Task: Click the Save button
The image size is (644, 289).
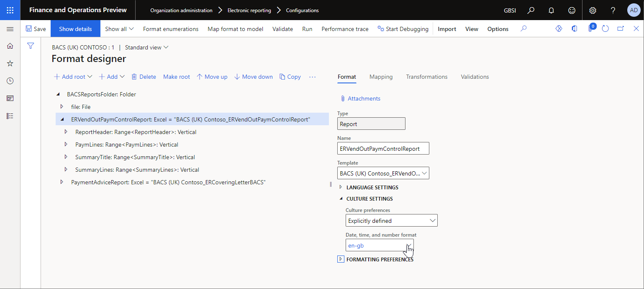Action: click(36, 28)
